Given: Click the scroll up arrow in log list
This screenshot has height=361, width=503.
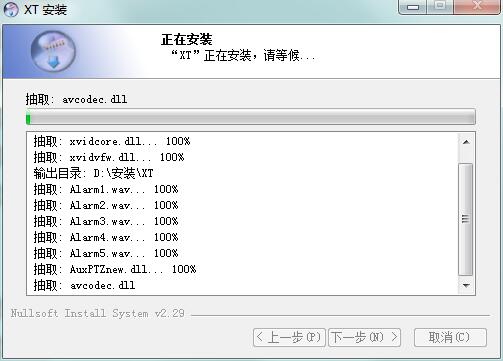Looking at the screenshot, I should [x=466, y=142].
